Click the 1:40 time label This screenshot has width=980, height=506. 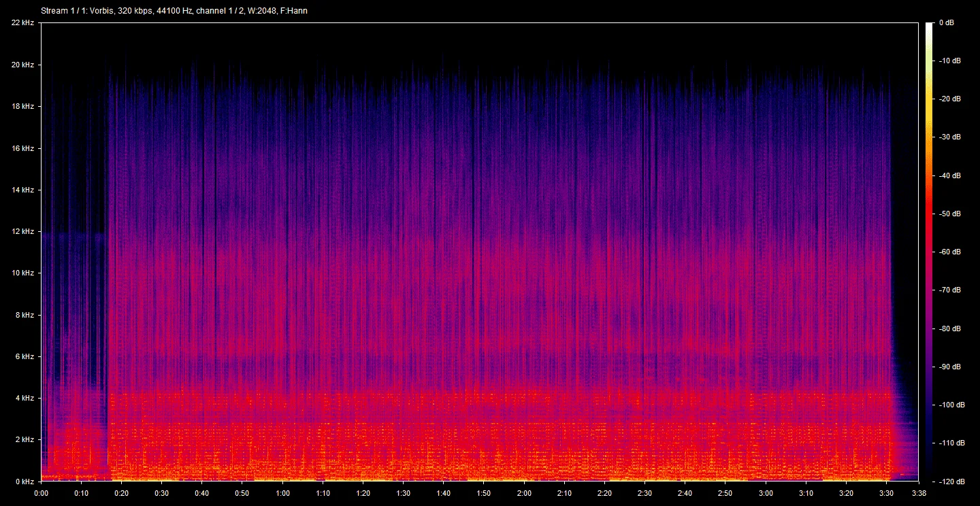click(444, 493)
